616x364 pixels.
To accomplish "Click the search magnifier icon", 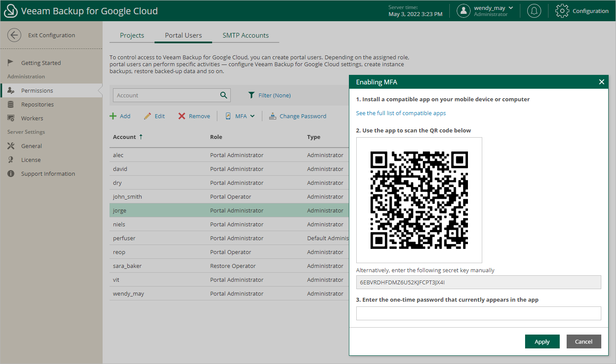I will [x=224, y=95].
